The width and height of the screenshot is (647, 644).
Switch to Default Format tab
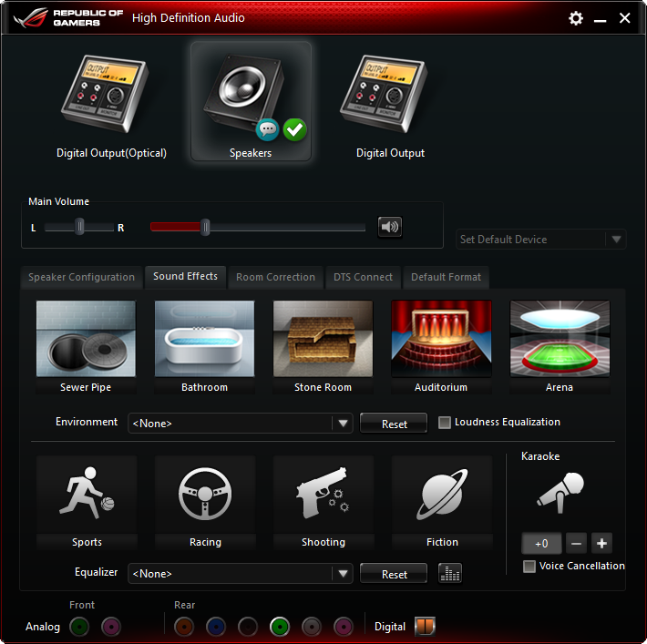point(446,277)
